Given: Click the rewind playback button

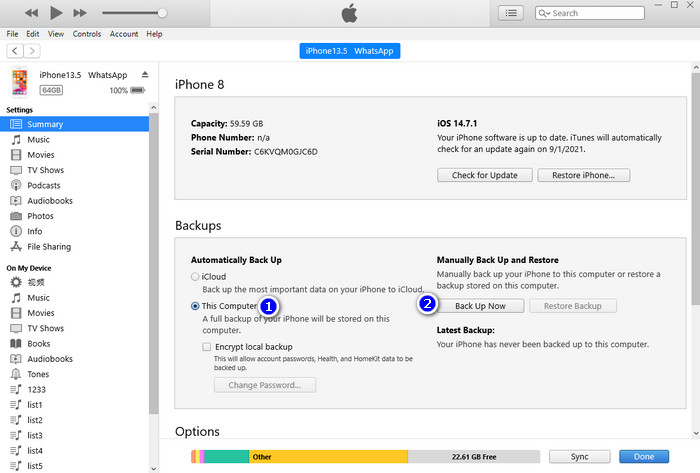Looking at the screenshot, I should tap(31, 13).
